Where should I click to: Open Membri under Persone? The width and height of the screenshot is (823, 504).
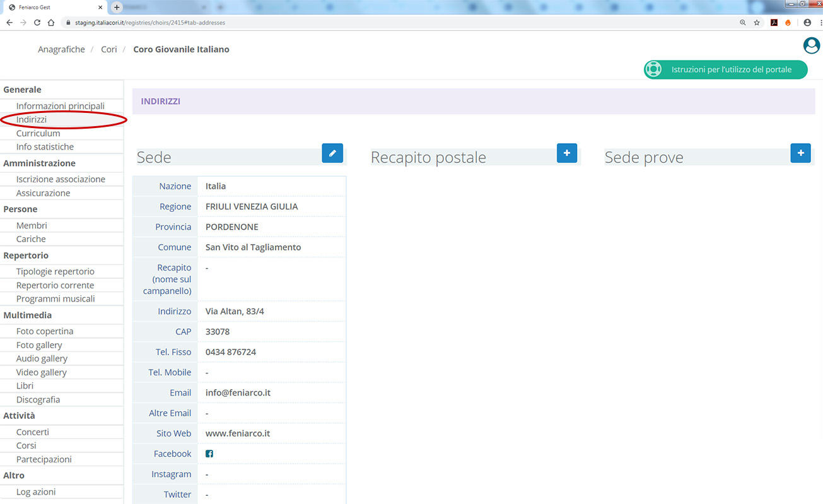(32, 225)
